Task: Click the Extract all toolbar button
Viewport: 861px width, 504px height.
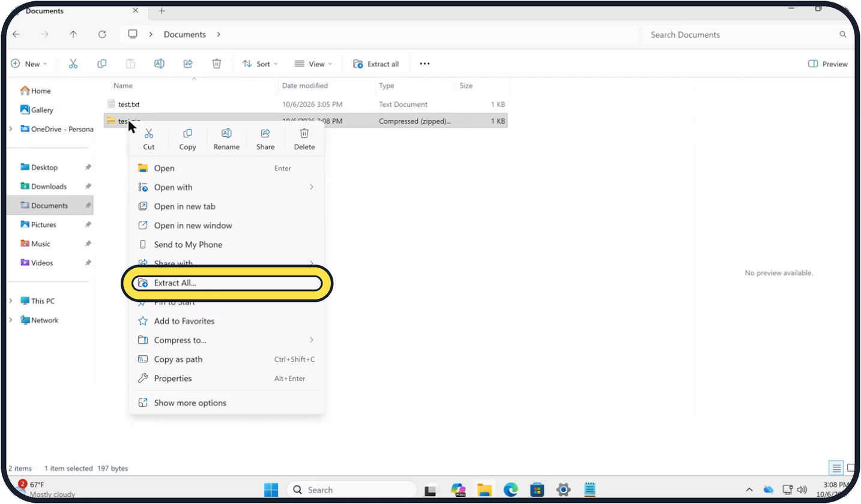Action: point(376,64)
